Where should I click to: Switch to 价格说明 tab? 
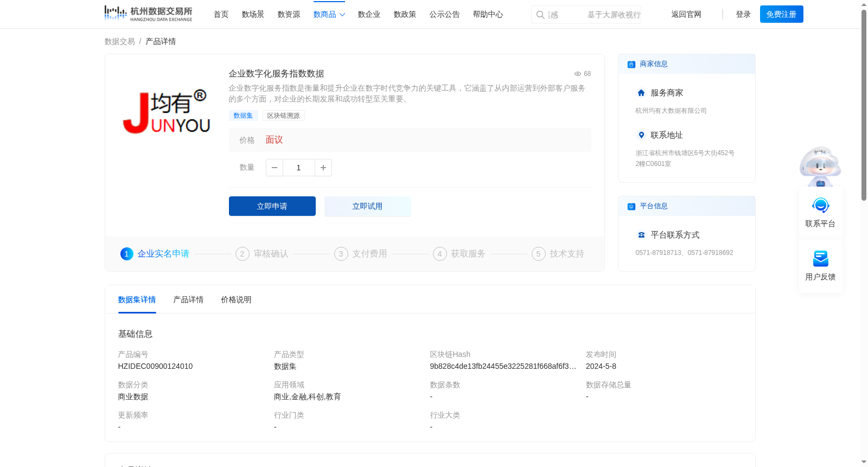point(237,299)
